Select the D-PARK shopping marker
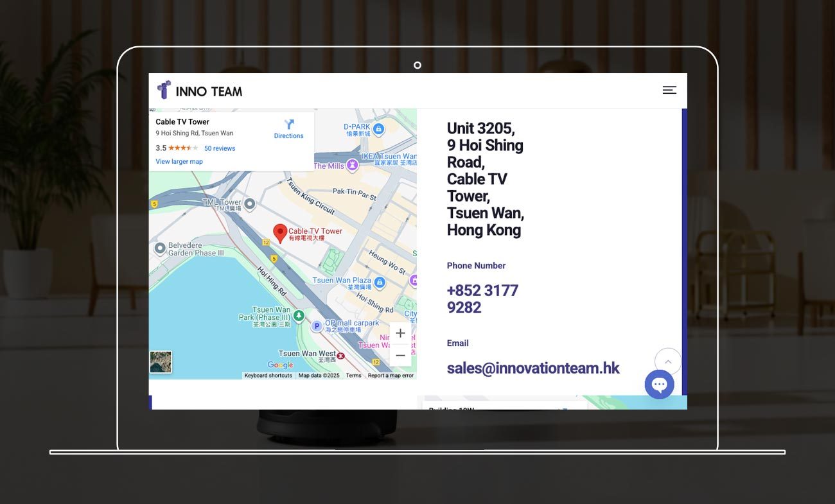The width and height of the screenshot is (835, 504). tap(379, 129)
